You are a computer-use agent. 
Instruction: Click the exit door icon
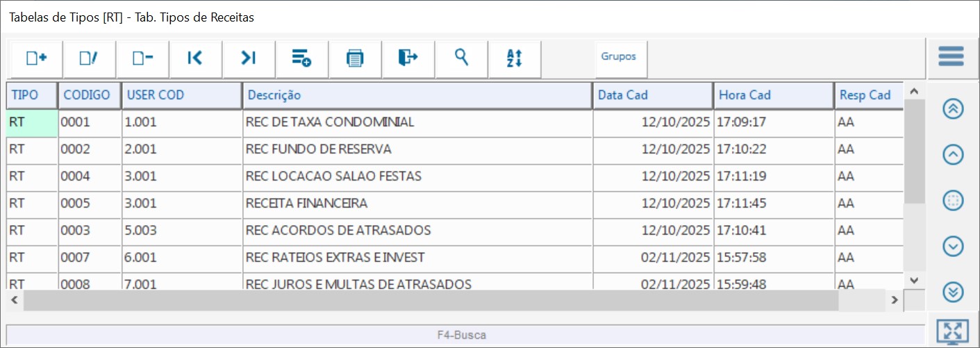408,58
